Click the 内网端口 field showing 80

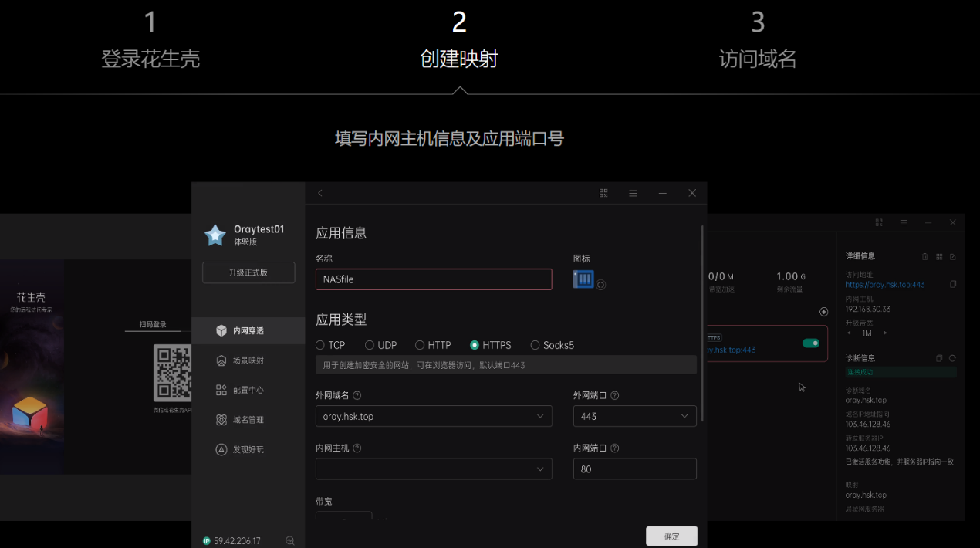pos(635,469)
